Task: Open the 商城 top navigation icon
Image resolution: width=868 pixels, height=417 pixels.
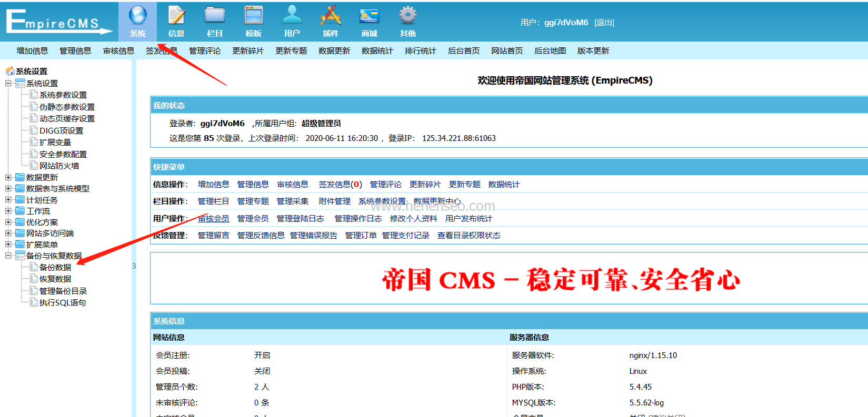Action: 370,21
